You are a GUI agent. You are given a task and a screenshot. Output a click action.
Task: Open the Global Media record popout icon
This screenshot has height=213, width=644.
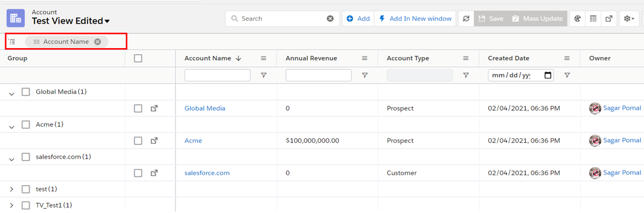[x=154, y=108]
